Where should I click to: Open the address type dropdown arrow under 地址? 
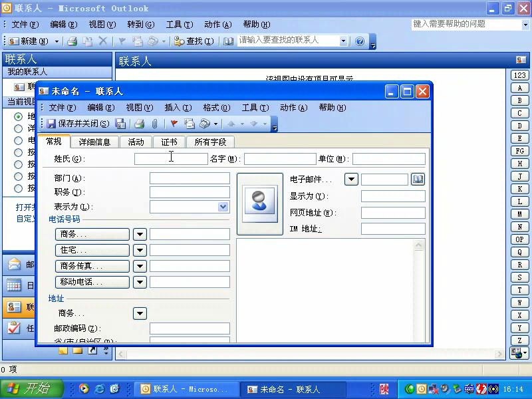140,313
